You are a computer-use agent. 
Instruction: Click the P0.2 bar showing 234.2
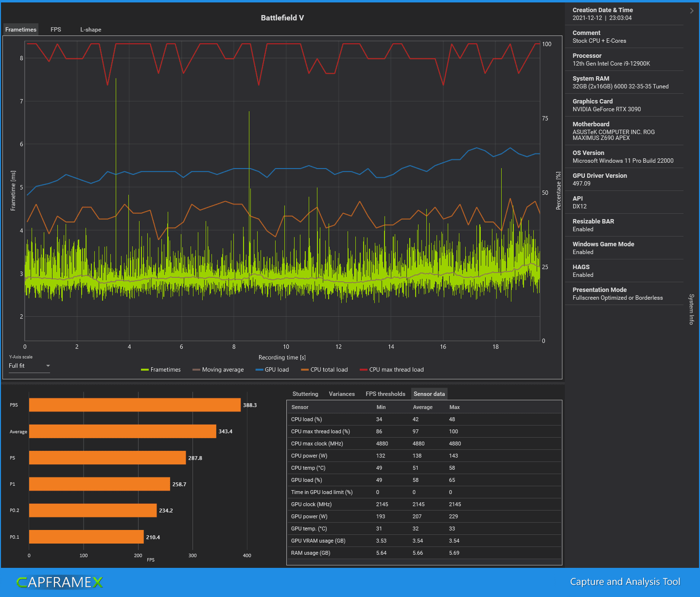coord(93,511)
